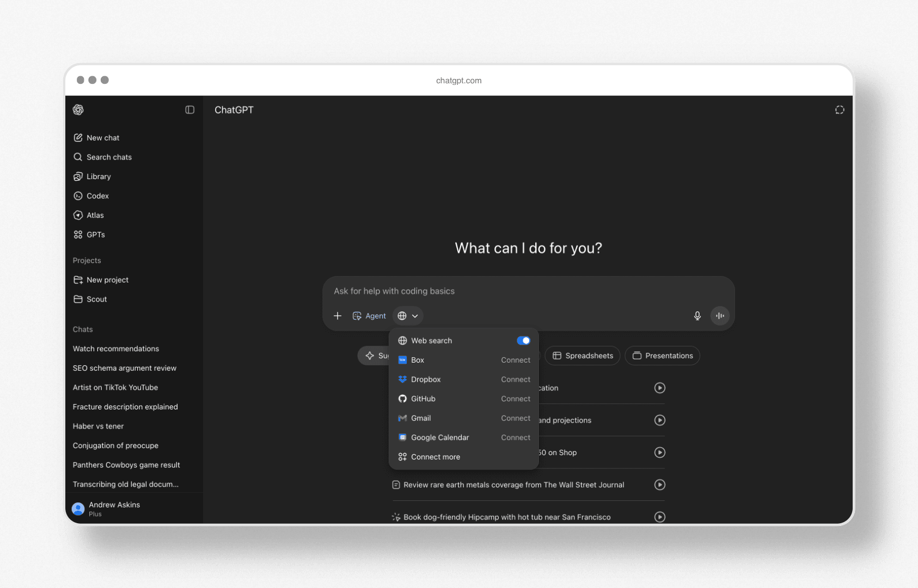Start voice mode with the waveform icon
This screenshot has height=588, width=918.
click(720, 316)
